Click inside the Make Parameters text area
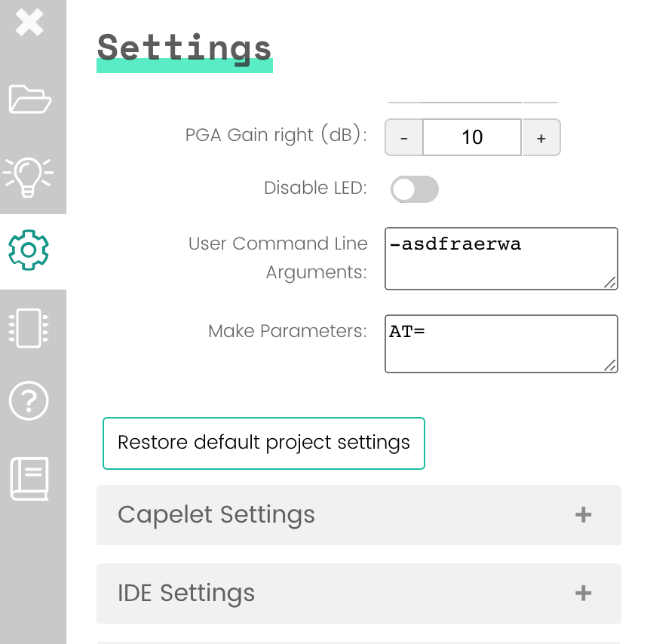The height and width of the screenshot is (644, 650). tap(501, 343)
